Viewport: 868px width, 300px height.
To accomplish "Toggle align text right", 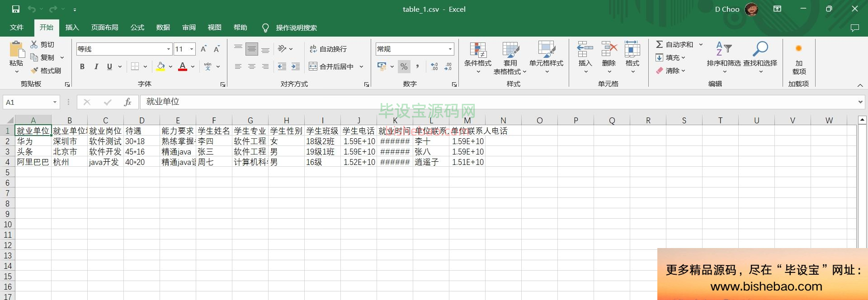I will pyautogui.click(x=265, y=66).
